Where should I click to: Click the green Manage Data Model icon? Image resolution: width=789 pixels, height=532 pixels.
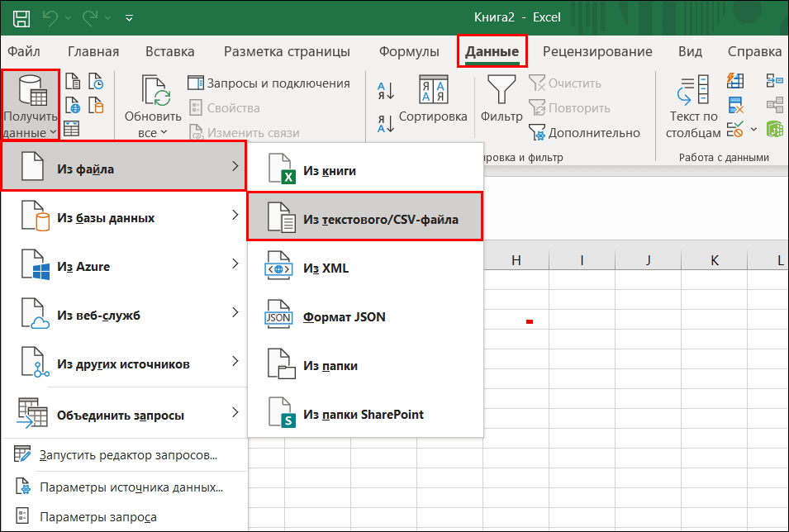coord(774,130)
